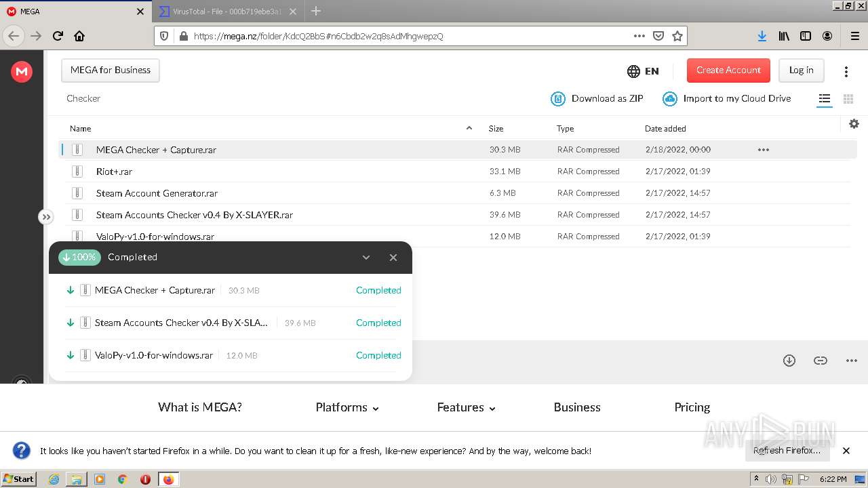868x488 pixels.
Task: Click Completed status for MEGA Checker transfer
Action: pyautogui.click(x=378, y=290)
